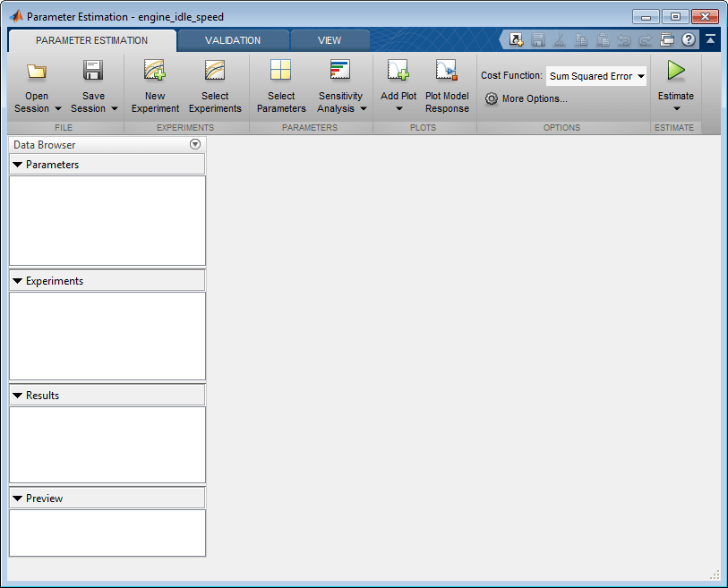
Task: Click the MATLAB logo in title bar
Action: tap(17, 17)
